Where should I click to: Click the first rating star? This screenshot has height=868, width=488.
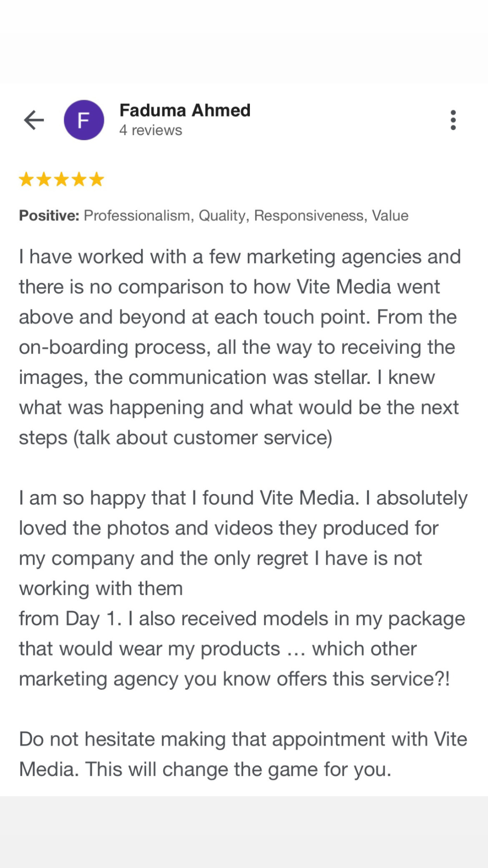[x=26, y=179]
